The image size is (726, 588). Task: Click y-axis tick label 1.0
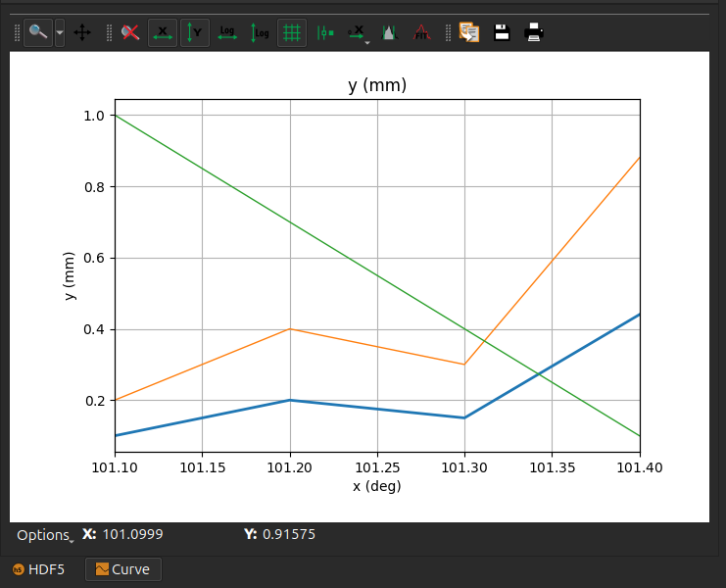tap(94, 116)
